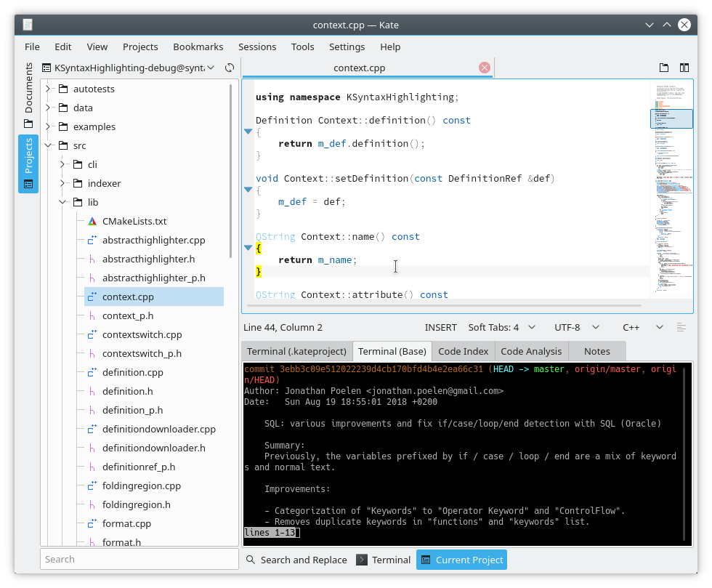This screenshot has height=588, width=712.
Task: Click the code minimap scrollbar
Action: tap(671, 188)
